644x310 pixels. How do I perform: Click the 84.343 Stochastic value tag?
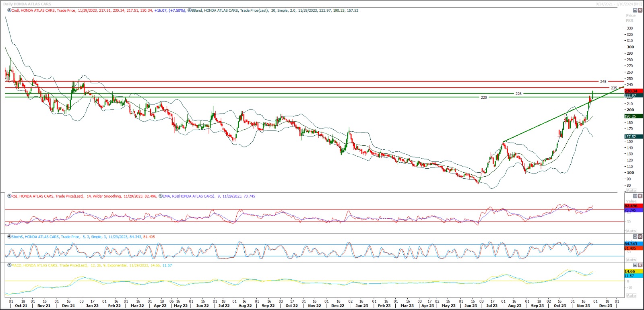coord(633,244)
